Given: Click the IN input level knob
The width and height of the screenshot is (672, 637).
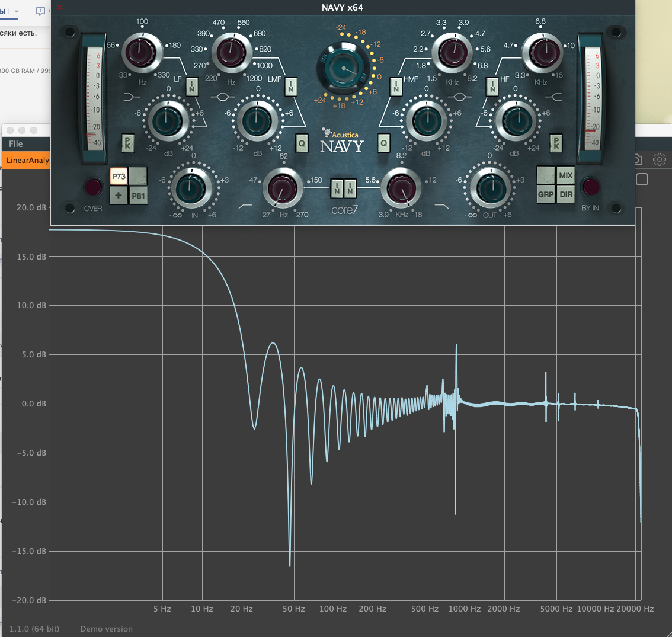Looking at the screenshot, I should [x=191, y=188].
